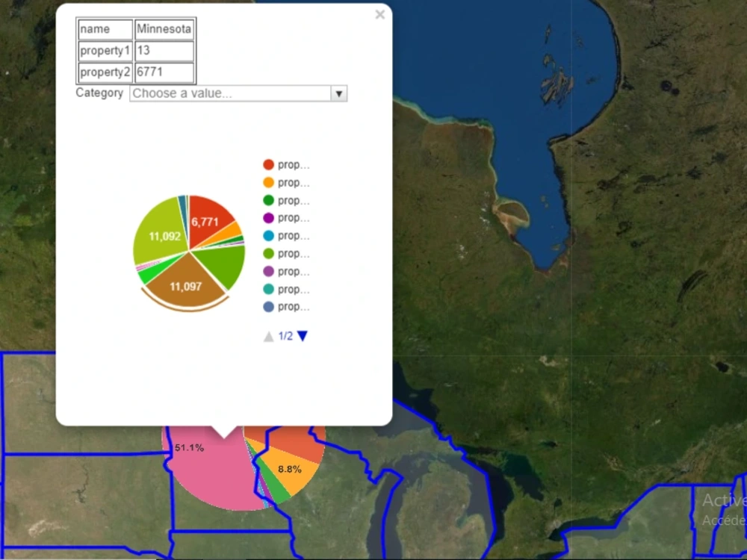Click the 'Category' label
This screenshot has width=747, height=560.
(x=99, y=93)
